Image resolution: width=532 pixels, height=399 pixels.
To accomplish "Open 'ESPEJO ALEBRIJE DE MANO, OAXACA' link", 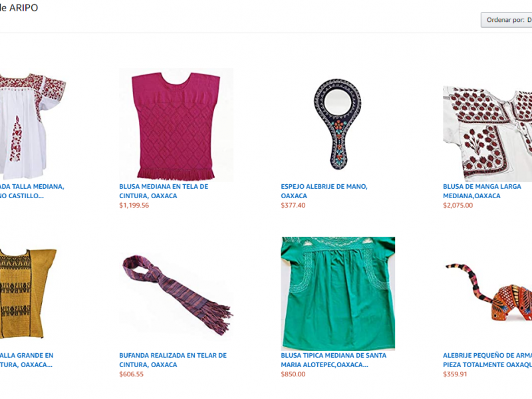I will (324, 191).
